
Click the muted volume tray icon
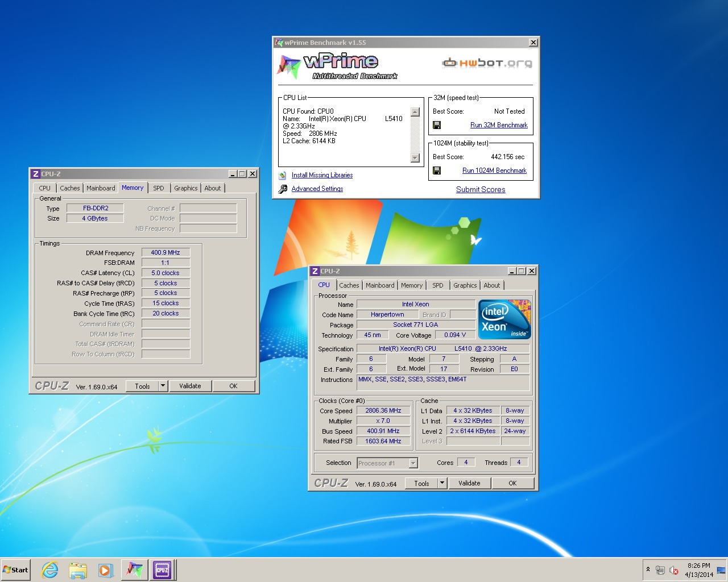click(x=674, y=570)
